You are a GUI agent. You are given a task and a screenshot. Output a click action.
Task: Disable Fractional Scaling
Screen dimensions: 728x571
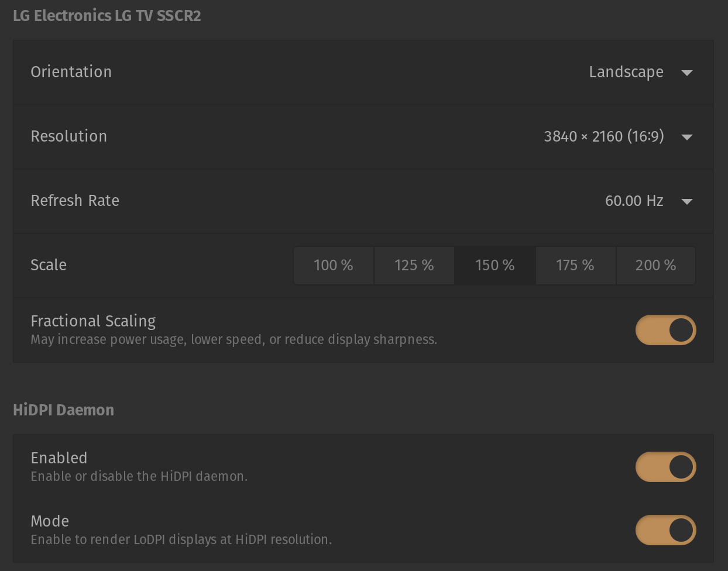pos(665,330)
